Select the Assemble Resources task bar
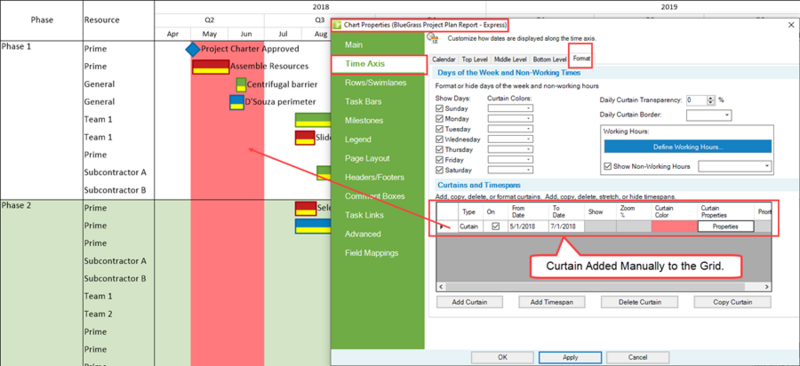Screen dimensions: 800x366 [x=210, y=67]
